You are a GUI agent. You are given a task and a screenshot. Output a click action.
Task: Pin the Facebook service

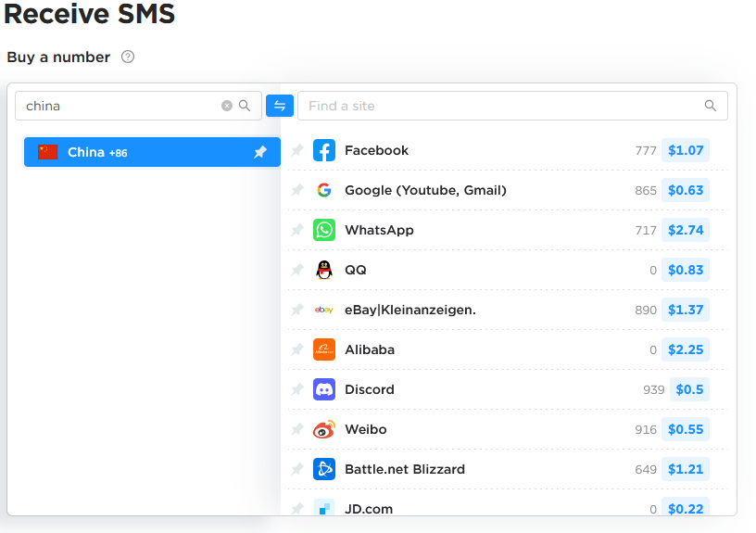297,150
